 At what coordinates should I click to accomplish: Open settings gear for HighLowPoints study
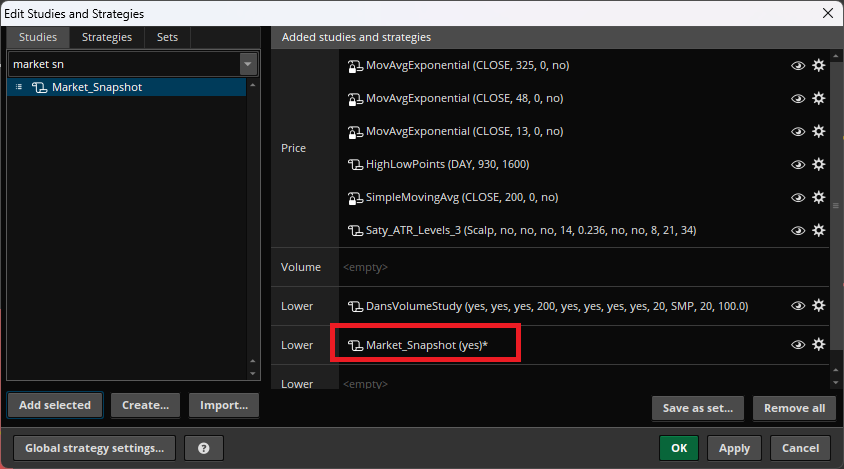[818, 164]
